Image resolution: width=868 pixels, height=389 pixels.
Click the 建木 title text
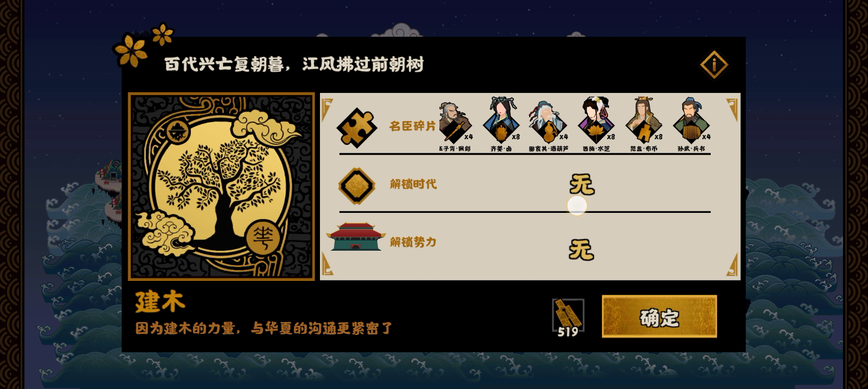coord(160,303)
